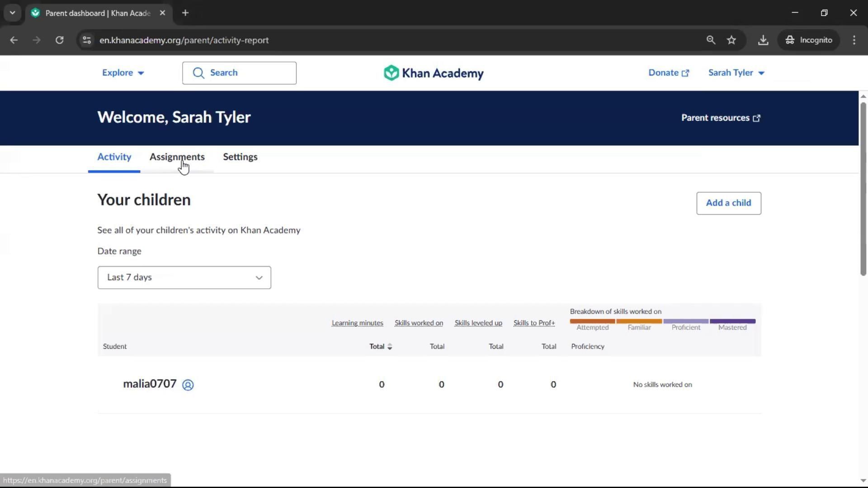Switch to the Settings tab
The width and height of the screenshot is (868, 488).
pyautogui.click(x=240, y=157)
